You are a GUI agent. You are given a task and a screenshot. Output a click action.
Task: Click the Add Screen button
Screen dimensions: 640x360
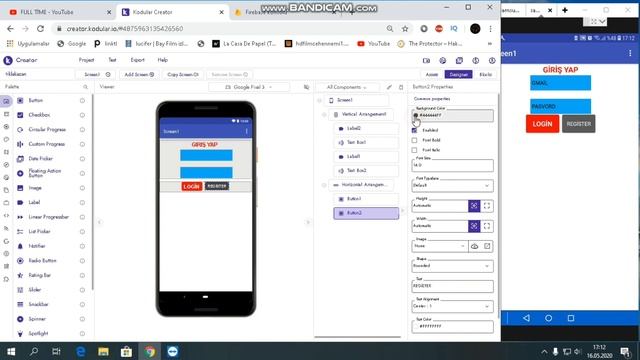pyautogui.click(x=139, y=74)
